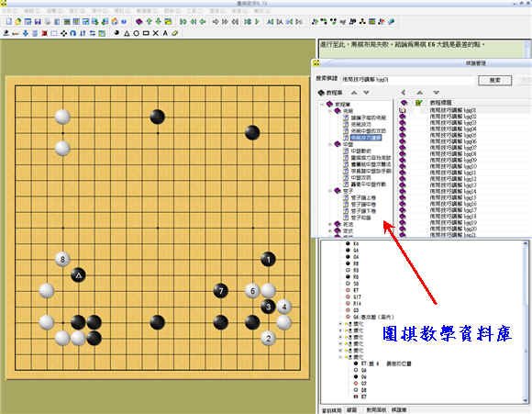This screenshot has height=414, width=532.
Task: Click the blue down arrow icon in the second toolbar row
Action: tap(26, 33)
